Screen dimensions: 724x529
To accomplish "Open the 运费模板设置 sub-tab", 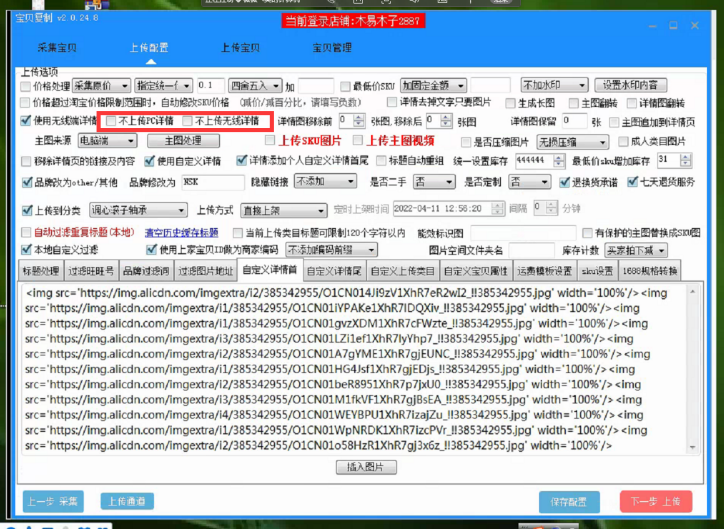I will (544, 271).
